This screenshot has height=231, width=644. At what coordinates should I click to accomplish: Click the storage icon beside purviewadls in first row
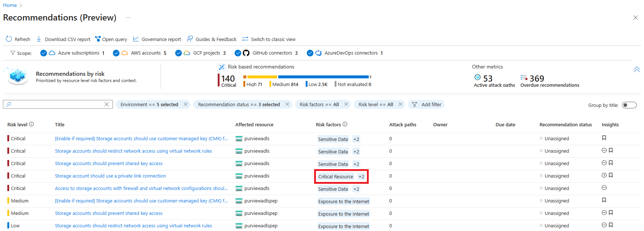(x=239, y=139)
